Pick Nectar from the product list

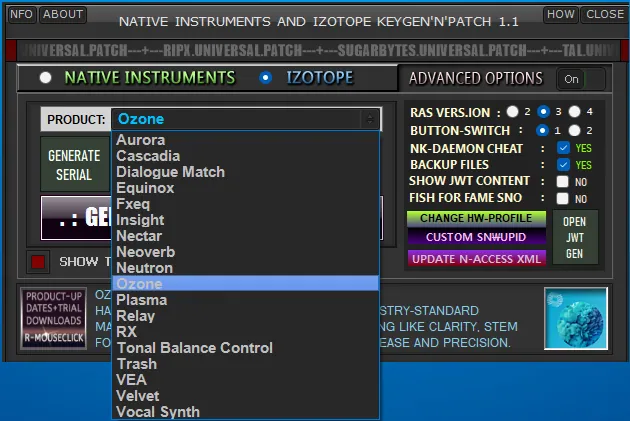[245, 236]
